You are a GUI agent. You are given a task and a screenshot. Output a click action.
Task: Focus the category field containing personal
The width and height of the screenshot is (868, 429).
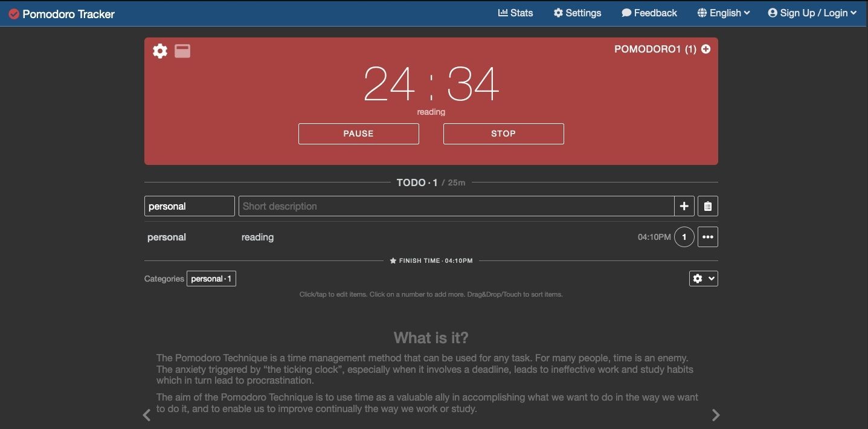coord(190,206)
